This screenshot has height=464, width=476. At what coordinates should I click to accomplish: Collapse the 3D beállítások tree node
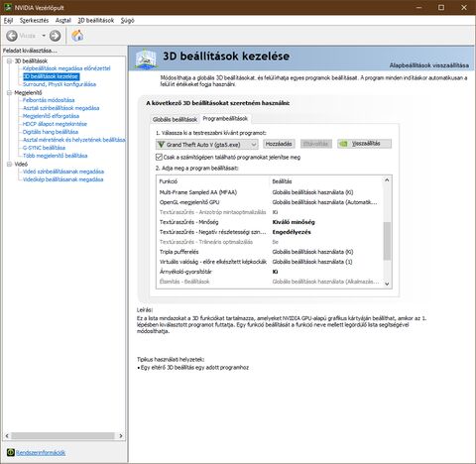click(9, 61)
